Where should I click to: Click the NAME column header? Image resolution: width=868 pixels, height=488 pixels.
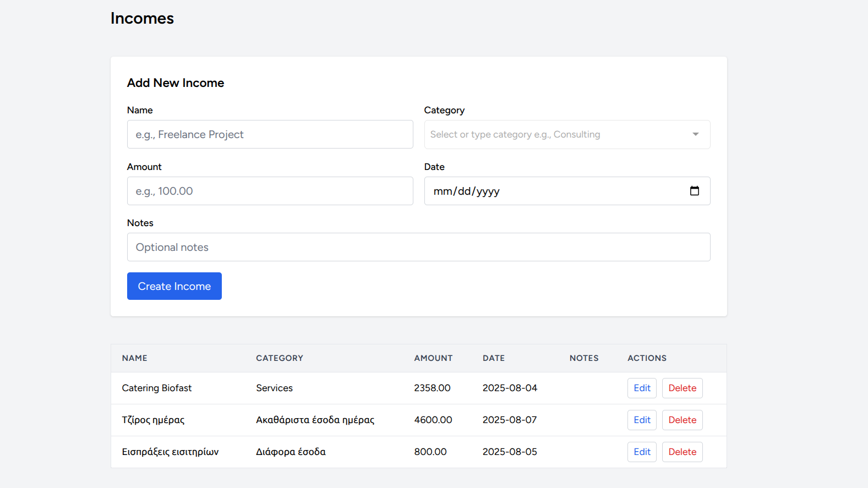[x=135, y=358]
